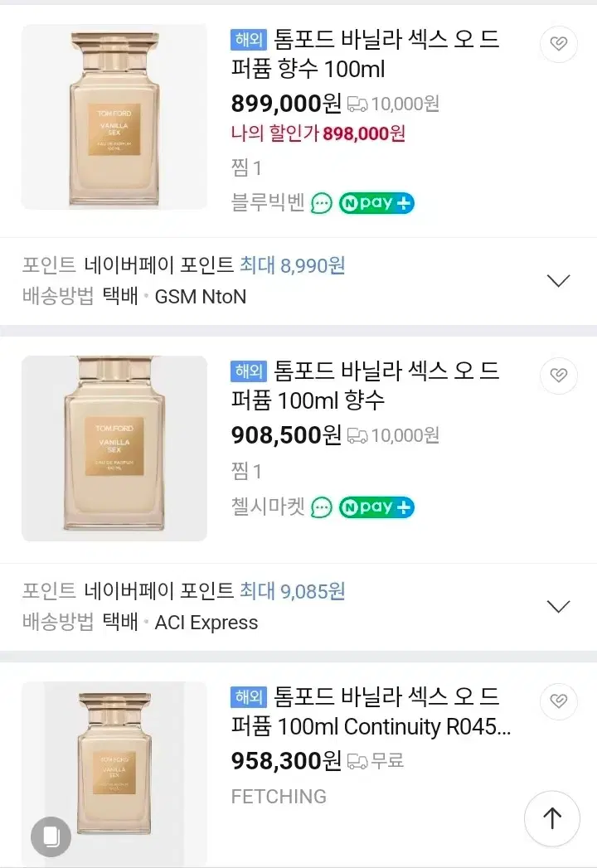The image size is (597, 868).
Task: Open the FETCHING seller store
Action: (279, 797)
